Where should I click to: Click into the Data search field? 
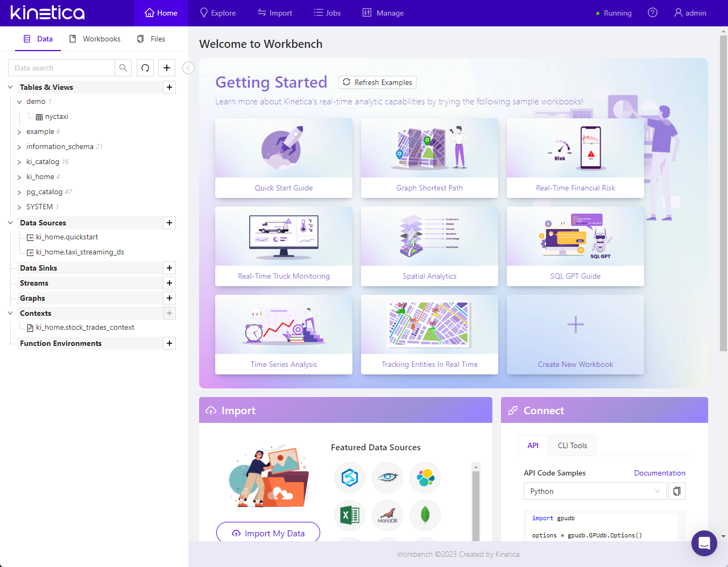coord(62,68)
